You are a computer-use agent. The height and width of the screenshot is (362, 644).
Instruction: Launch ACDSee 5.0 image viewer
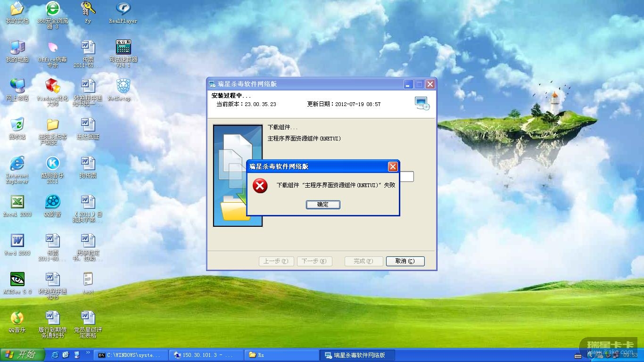coord(17,283)
